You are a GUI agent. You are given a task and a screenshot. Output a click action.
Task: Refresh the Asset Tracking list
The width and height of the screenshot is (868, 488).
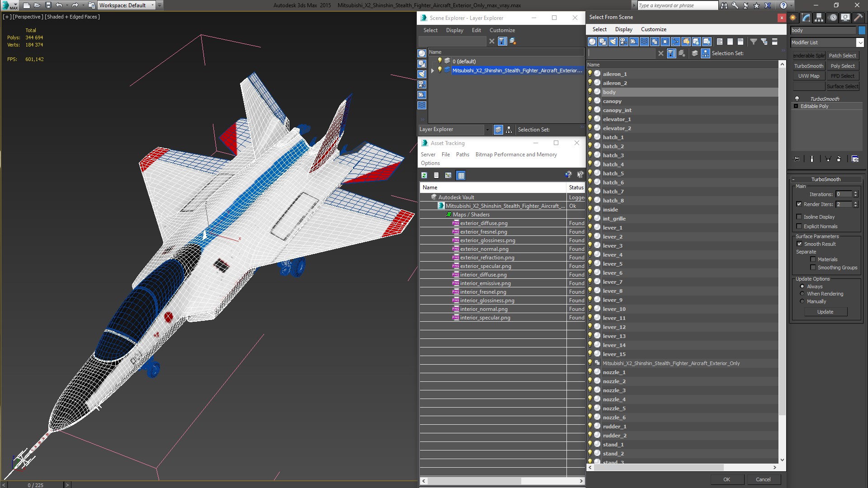[x=424, y=175]
